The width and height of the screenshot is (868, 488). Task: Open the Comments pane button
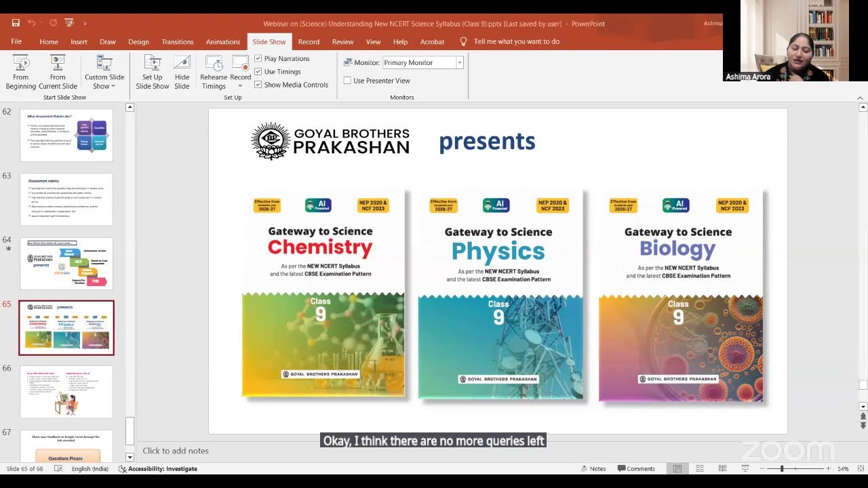coord(636,469)
